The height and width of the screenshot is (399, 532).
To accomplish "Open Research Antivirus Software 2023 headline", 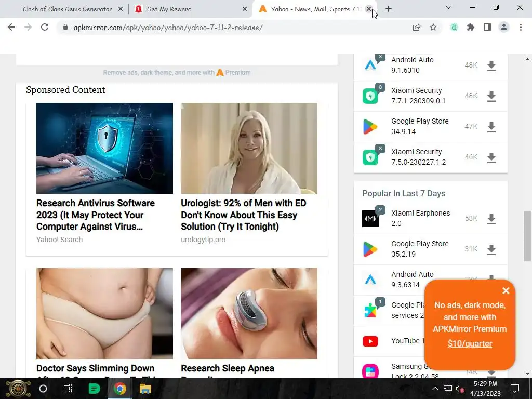I will [96, 215].
